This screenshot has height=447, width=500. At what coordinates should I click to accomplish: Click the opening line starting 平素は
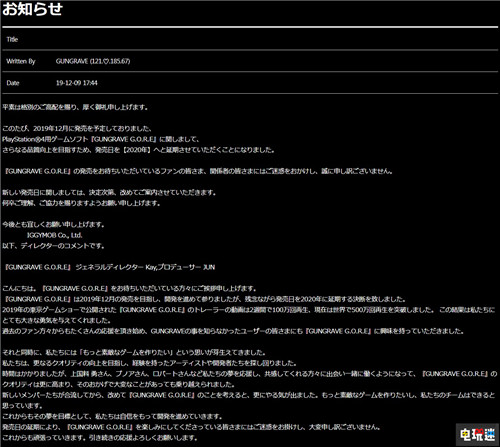[x=75, y=107]
